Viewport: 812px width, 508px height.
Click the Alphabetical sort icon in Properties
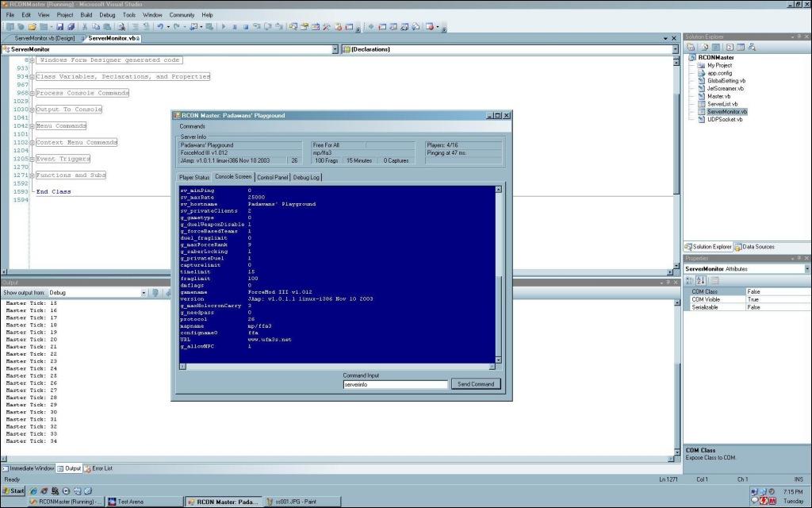(x=701, y=280)
